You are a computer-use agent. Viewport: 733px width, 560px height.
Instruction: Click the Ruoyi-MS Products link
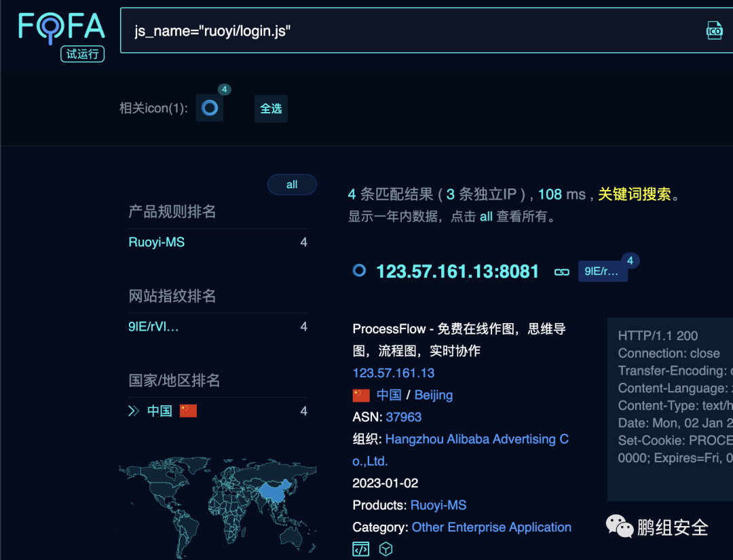[438, 505]
